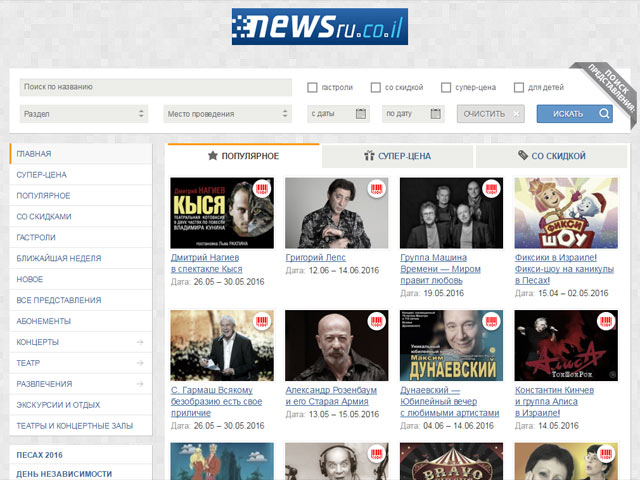Open АБОНЕМЕНТЫ sidebar item
Screen dimensions: 640x480
pyautogui.click(x=81, y=321)
